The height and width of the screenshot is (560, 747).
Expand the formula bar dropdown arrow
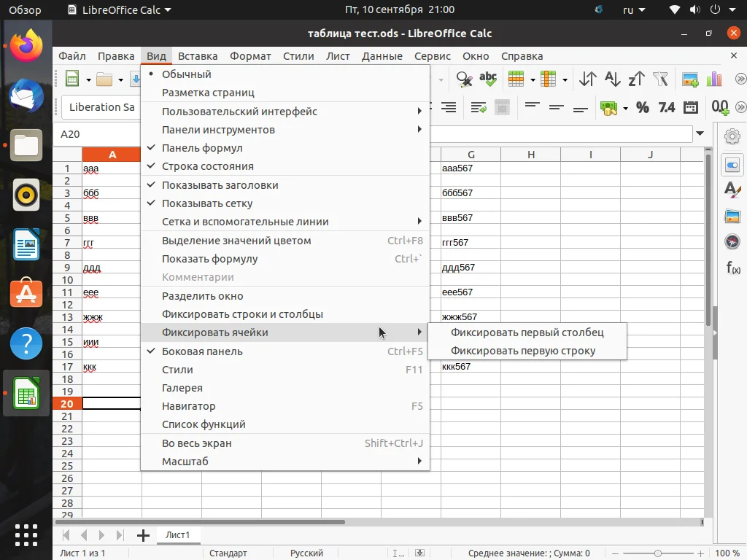700,134
